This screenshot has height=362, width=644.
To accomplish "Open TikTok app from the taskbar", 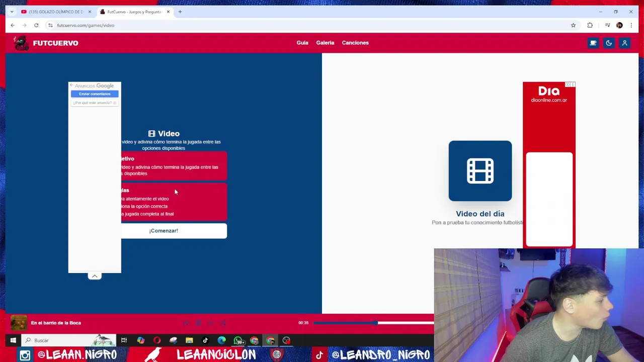I will tap(205, 340).
